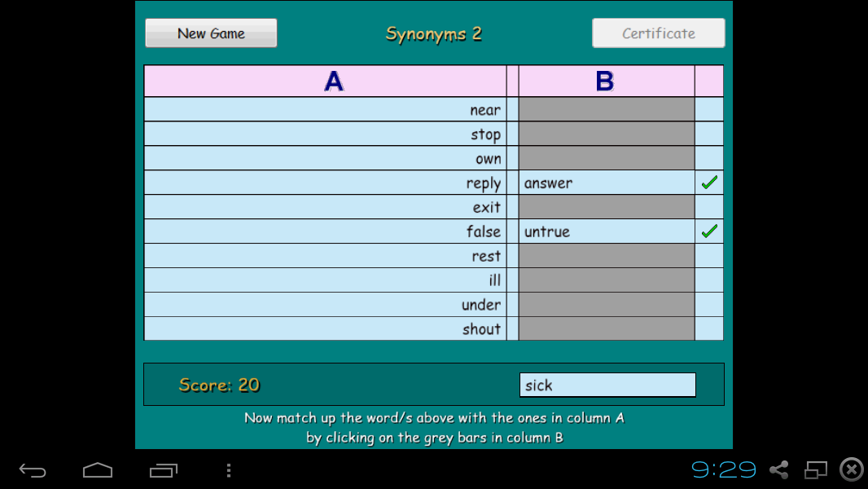The image size is (868, 489).
Task: Tap the Android home icon
Action: tap(98, 470)
